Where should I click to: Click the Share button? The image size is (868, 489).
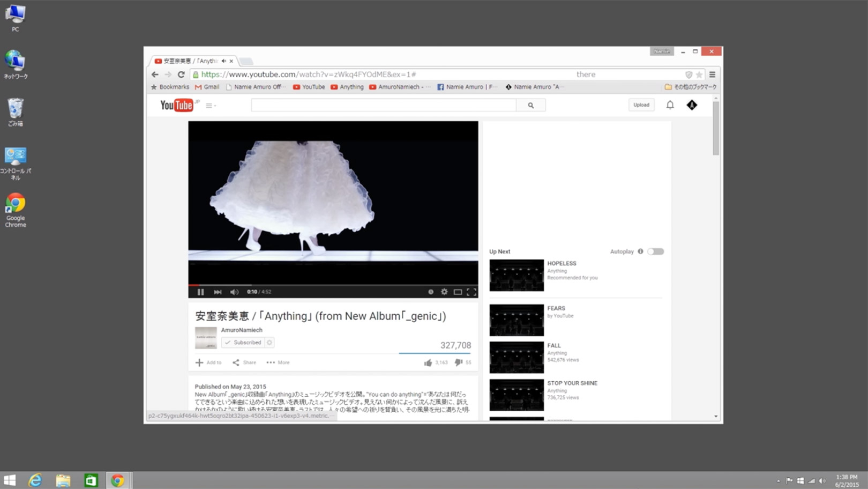click(x=244, y=362)
